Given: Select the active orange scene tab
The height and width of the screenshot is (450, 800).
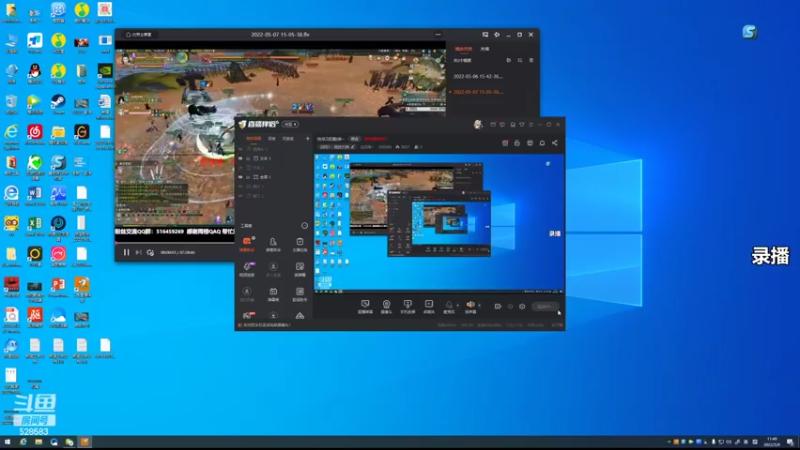Looking at the screenshot, I should tap(253, 138).
